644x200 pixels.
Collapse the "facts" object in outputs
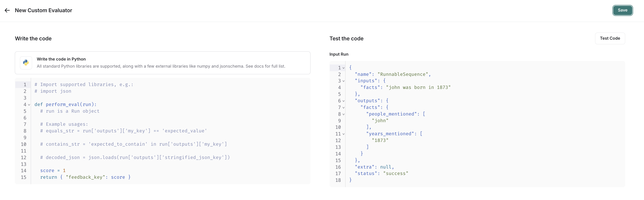click(x=343, y=108)
